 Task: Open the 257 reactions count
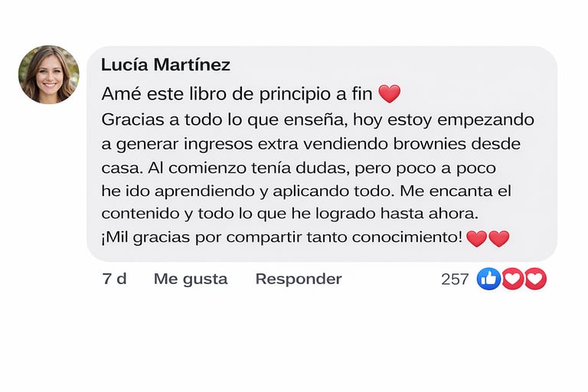tap(455, 279)
